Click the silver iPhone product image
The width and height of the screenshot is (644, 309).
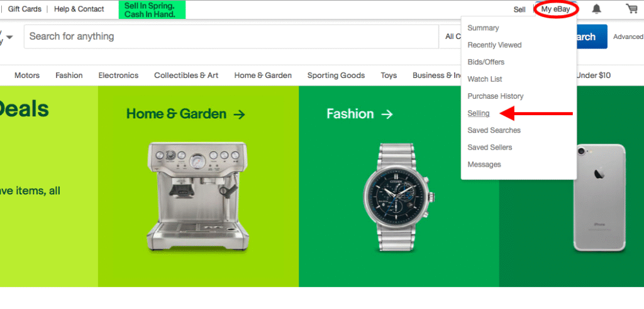[x=599, y=196]
